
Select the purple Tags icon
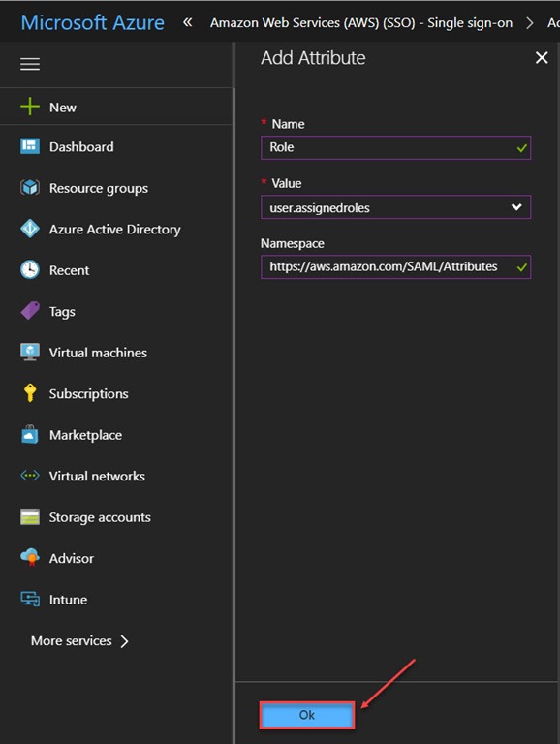click(x=30, y=311)
